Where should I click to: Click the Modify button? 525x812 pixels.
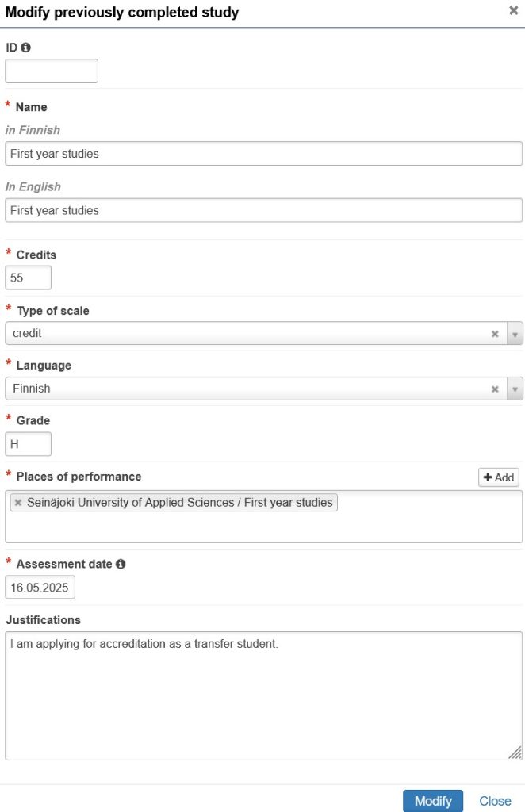click(433, 801)
